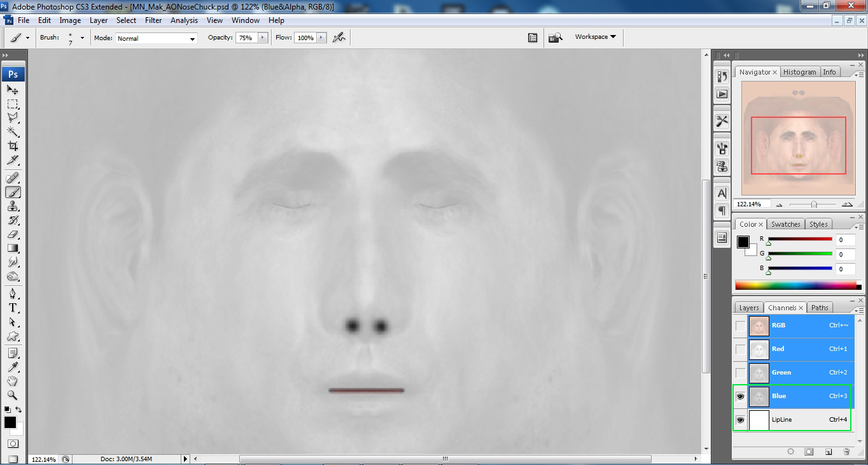Select the Custom Shape tool
The width and height of the screenshot is (868, 465).
pos(13,336)
